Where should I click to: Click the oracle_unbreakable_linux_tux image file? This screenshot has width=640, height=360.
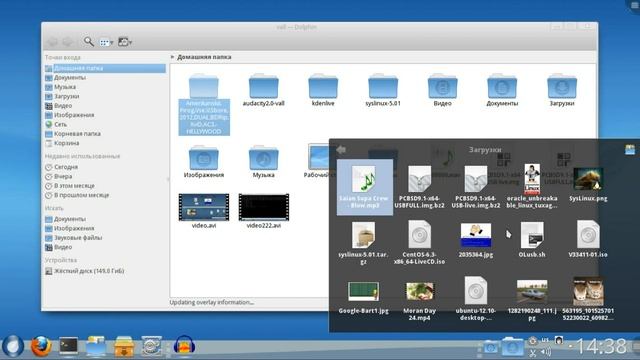[x=532, y=187]
